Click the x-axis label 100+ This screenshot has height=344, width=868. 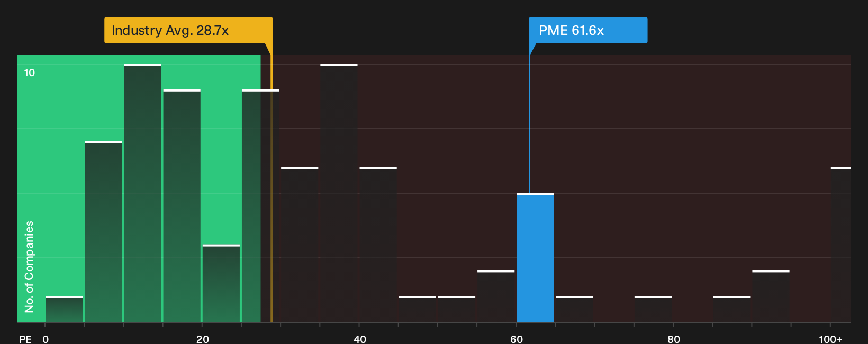[x=830, y=339]
